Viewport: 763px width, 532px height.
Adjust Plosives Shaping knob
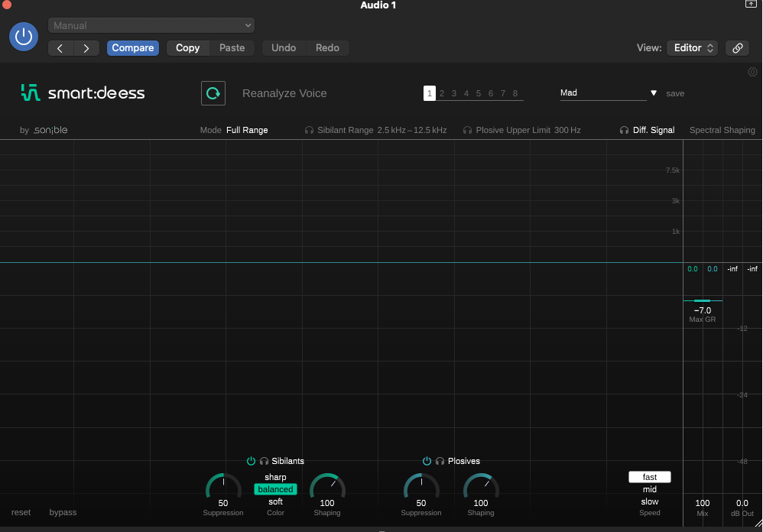tap(481, 486)
